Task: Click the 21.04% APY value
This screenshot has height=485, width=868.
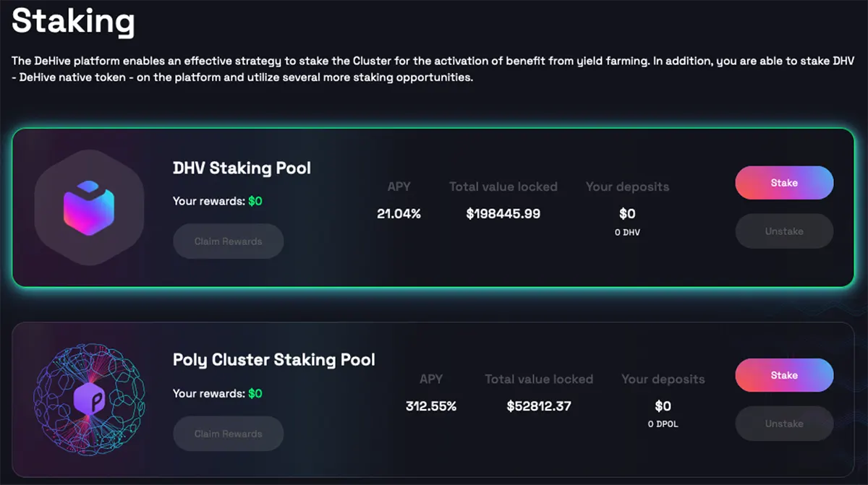Action: (x=399, y=214)
